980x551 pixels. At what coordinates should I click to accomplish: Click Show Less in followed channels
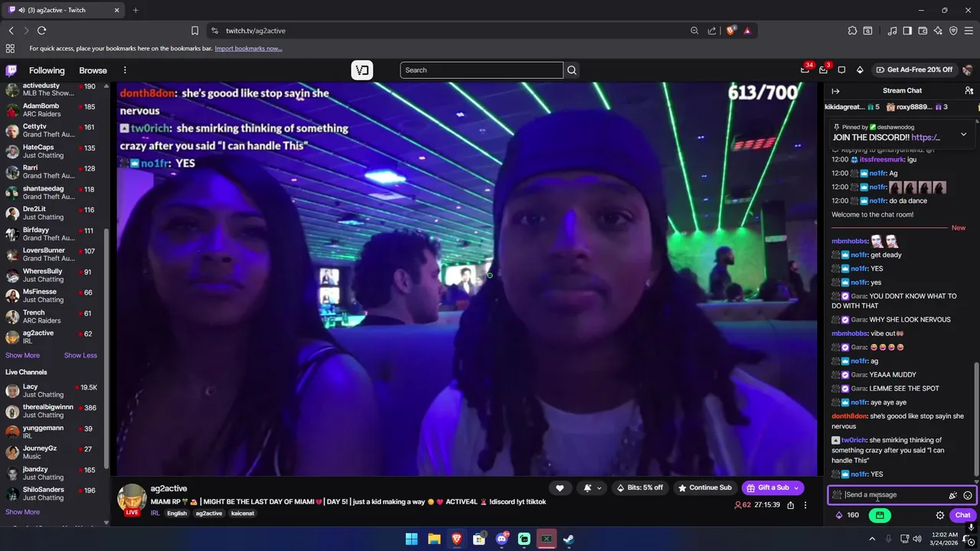(x=80, y=355)
